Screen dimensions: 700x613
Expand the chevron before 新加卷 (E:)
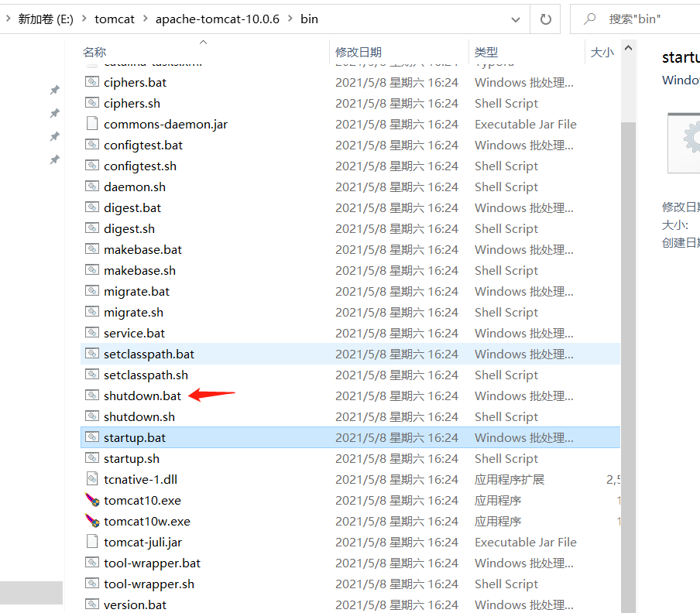[x=8, y=19]
